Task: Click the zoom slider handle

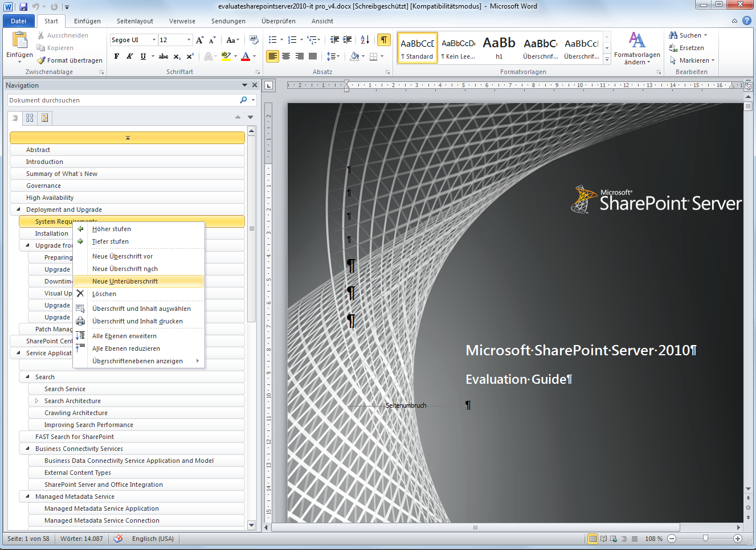Action: [x=705, y=538]
